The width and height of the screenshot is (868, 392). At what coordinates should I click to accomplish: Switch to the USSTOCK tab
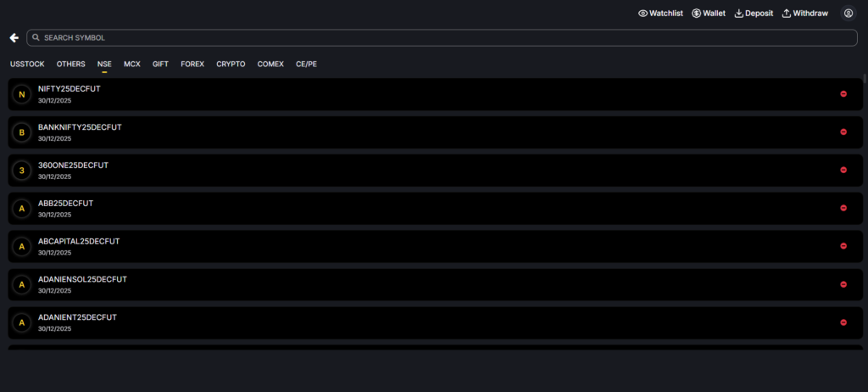coord(27,64)
